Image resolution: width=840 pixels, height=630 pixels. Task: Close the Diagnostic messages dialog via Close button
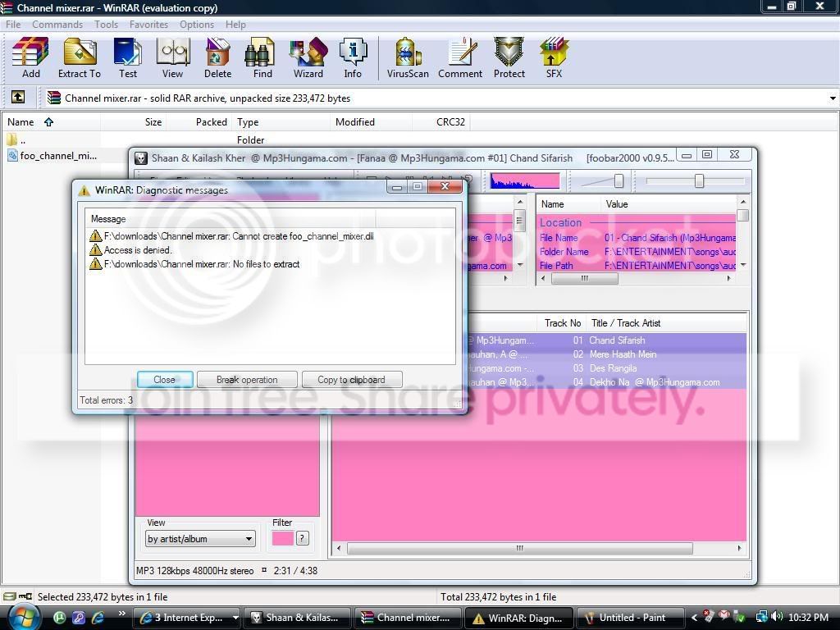pyautogui.click(x=164, y=379)
